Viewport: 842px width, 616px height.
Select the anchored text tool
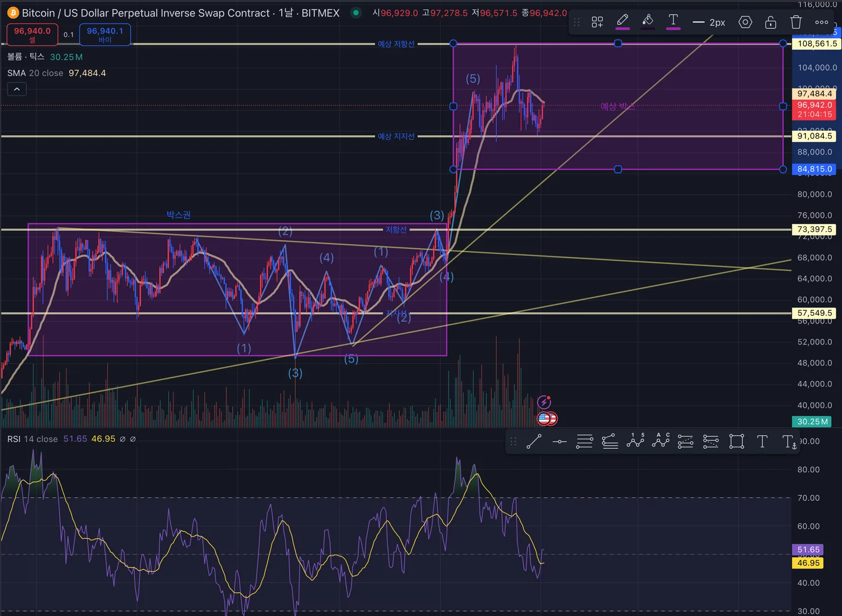[x=789, y=441]
